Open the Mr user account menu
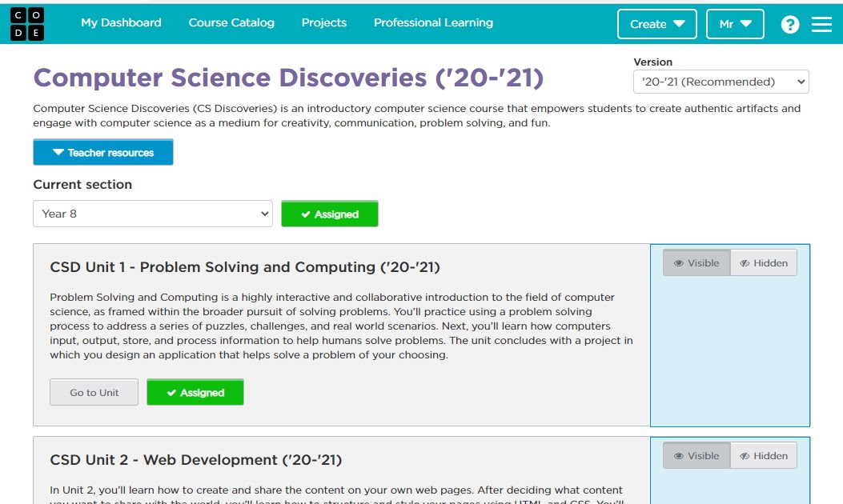Viewport: 843px width, 504px height. point(735,24)
